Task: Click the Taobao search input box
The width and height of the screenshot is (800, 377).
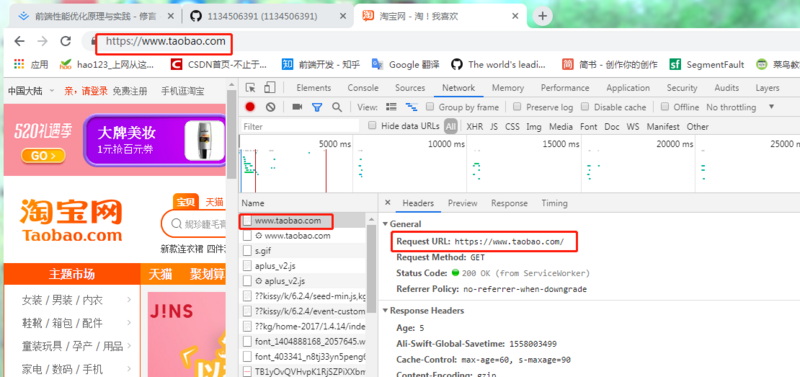Action: (194, 223)
